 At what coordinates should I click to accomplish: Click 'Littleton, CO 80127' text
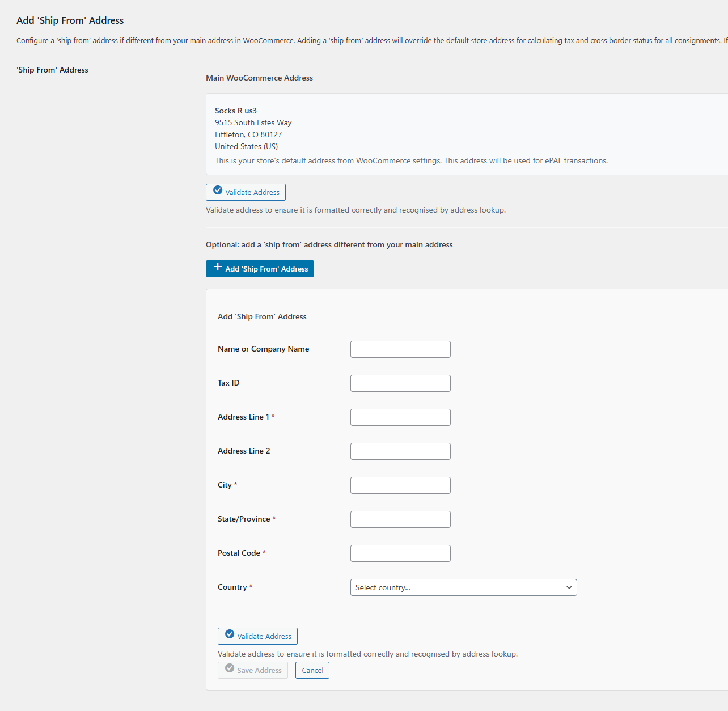(x=248, y=134)
